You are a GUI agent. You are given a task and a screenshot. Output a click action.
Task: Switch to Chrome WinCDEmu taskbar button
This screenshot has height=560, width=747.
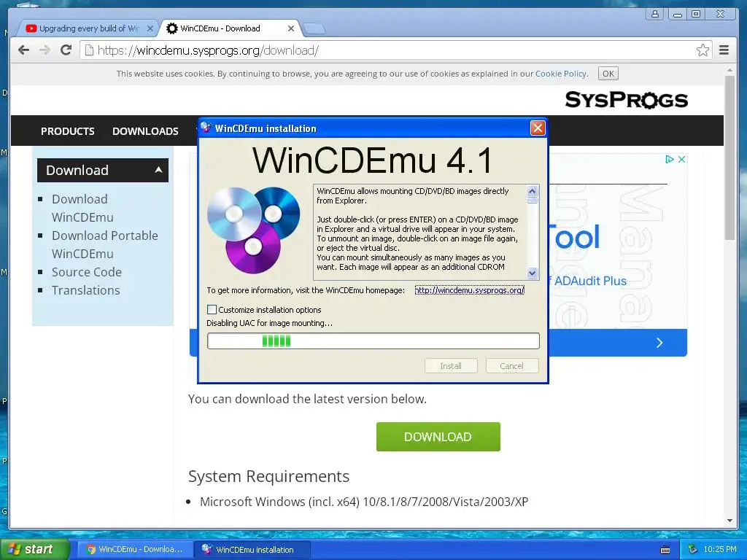pos(135,550)
